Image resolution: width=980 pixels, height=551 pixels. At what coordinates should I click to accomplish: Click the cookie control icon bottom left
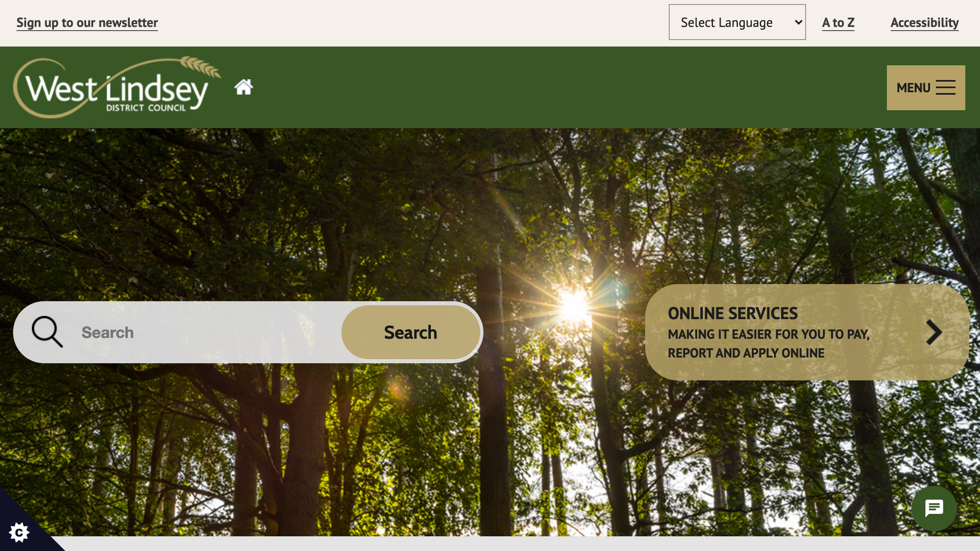[18, 533]
